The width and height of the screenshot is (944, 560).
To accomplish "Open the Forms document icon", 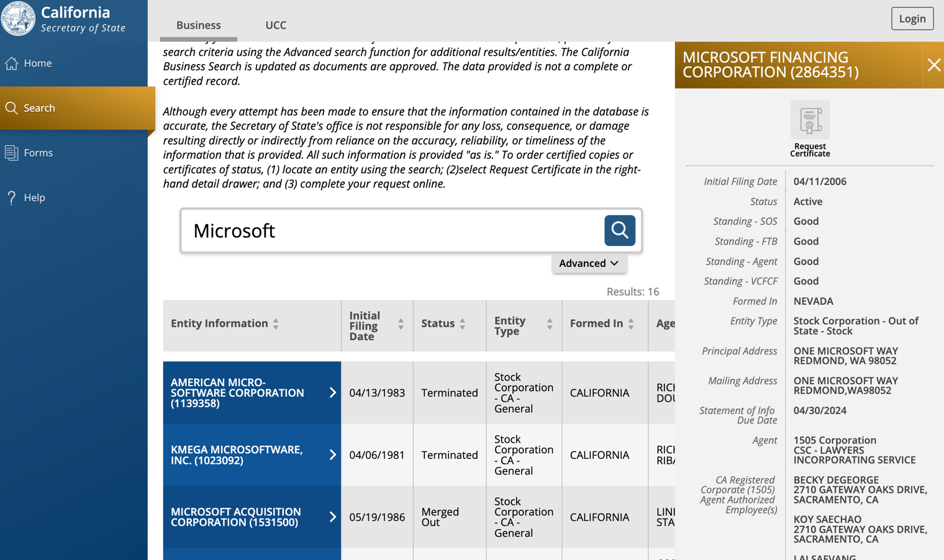I will (12, 153).
